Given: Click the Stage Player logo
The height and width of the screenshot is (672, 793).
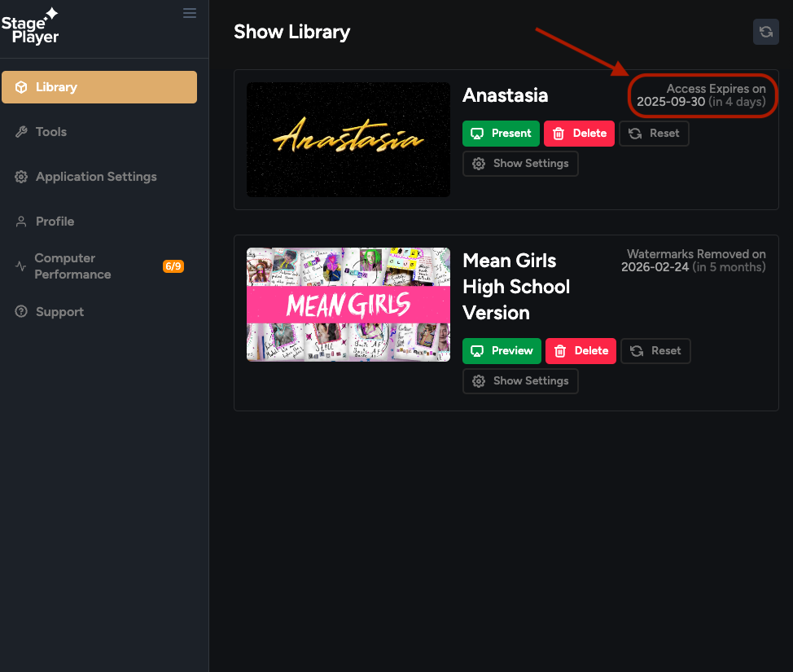Looking at the screenshot, I should (30, 27).
